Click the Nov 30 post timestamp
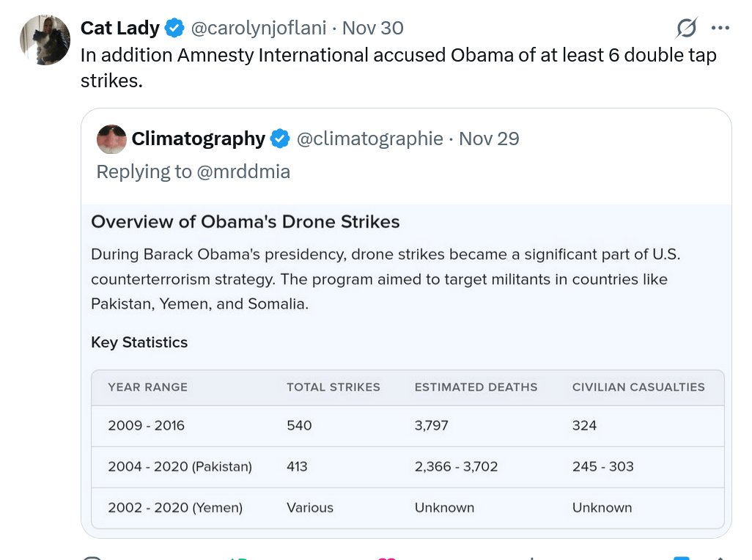 (x=372, y=29)
